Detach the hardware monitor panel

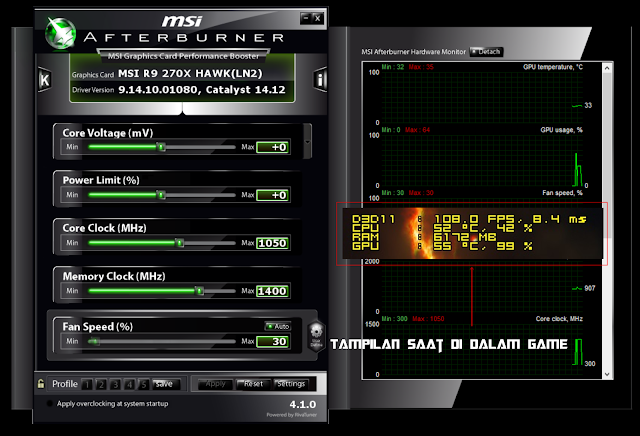486,51
